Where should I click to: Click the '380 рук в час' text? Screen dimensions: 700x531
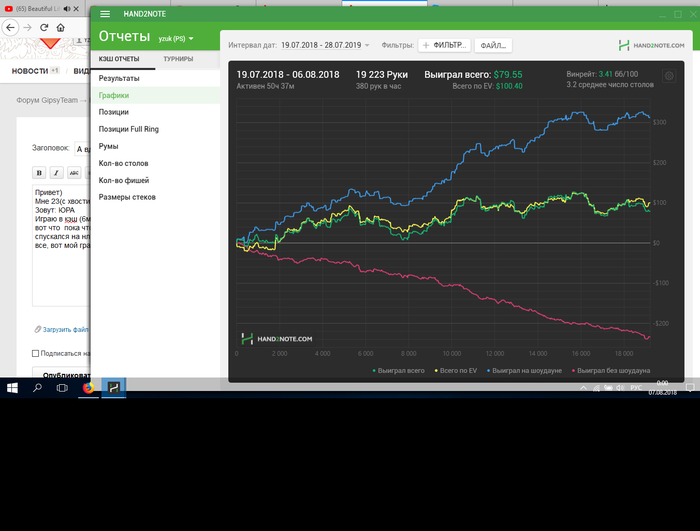pyautogui.click(x=378, y=86)
